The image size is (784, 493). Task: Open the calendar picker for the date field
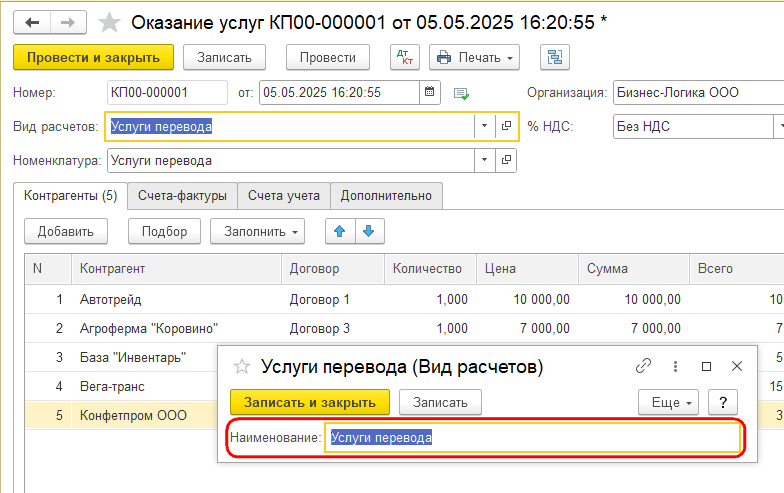[x=430, y=92]
